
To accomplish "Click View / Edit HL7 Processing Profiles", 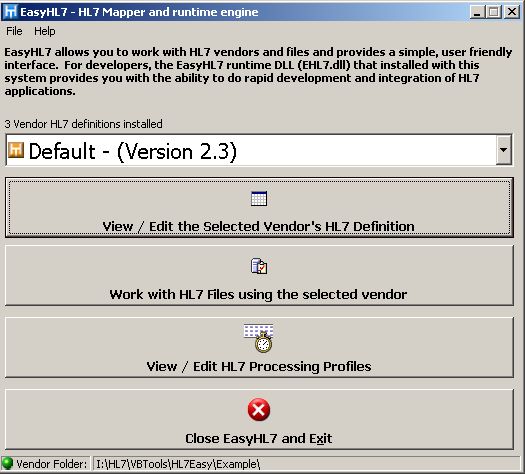I will pos(259,347).
